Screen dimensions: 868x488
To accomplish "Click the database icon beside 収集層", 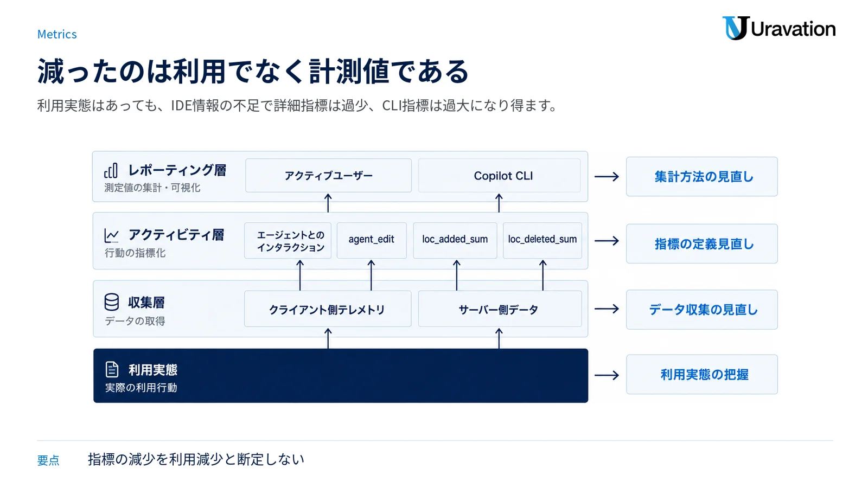I will click(x=111, y=302).
